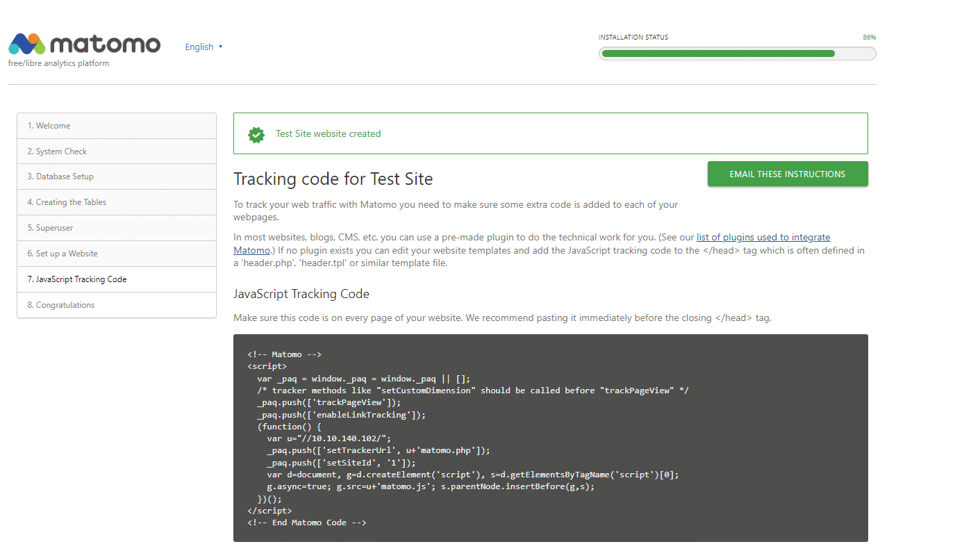This screenshot has height=551, width=980.
Task: Click the 86% installation percentage label
Action: pos(870,38)
